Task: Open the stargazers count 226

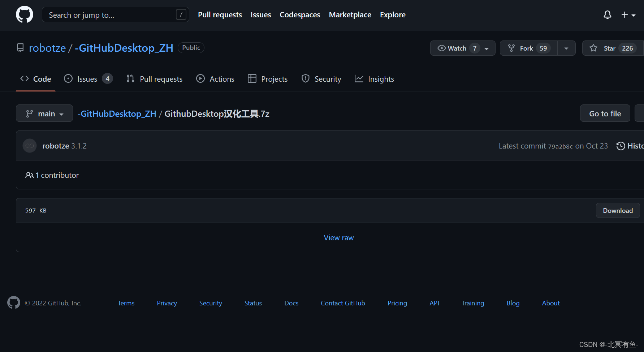Action: pyautogui.click(x=627, y=48)
